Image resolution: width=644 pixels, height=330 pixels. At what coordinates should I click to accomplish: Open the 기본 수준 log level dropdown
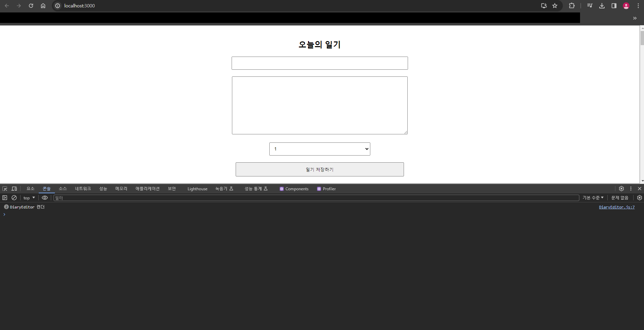tap(593, 198)
